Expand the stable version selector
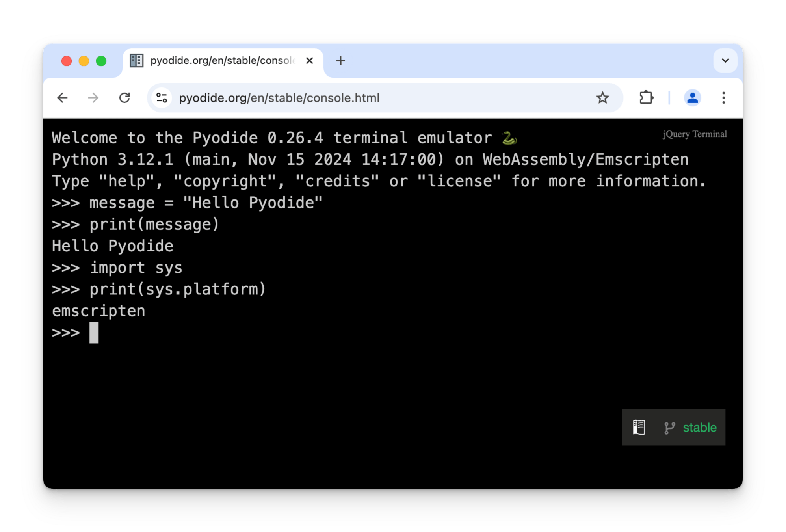The height and width of the screenshot is (532, 786). (x=699, y=428)
